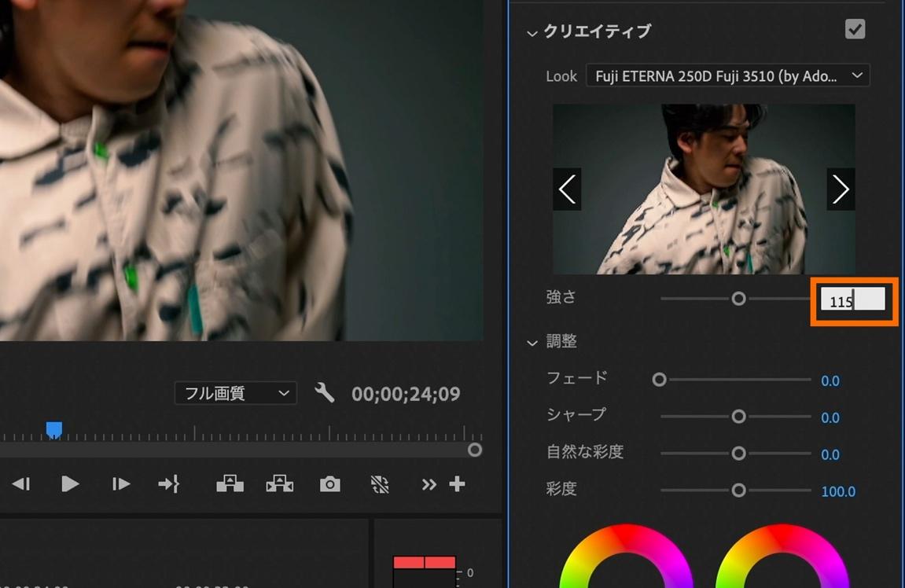This screenshot has height=588, width=905.
Task: Open the wrench settings menu
Action: coord(325,392)
